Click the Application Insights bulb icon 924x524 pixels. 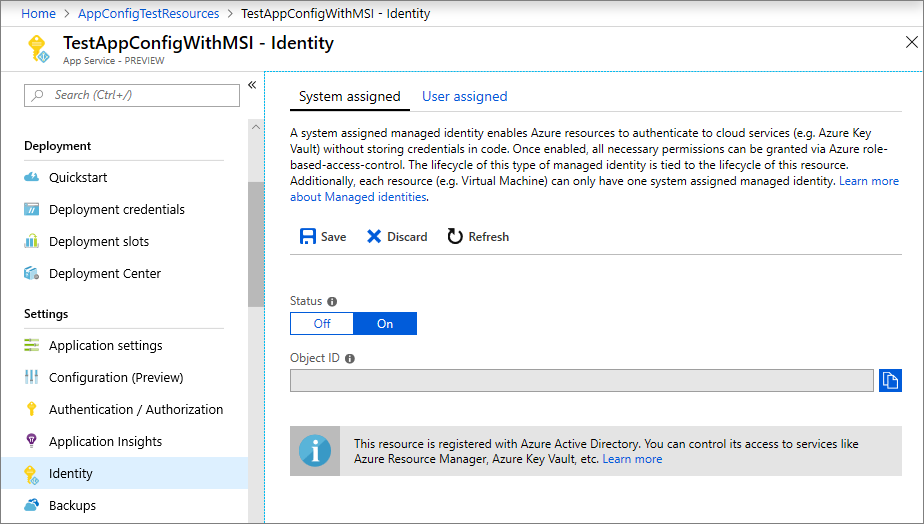pos(31,442)
